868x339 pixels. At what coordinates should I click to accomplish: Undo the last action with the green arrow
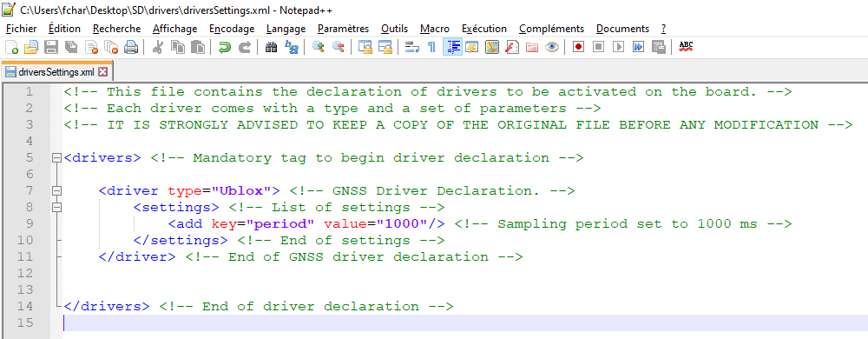(x=224, y=47)
